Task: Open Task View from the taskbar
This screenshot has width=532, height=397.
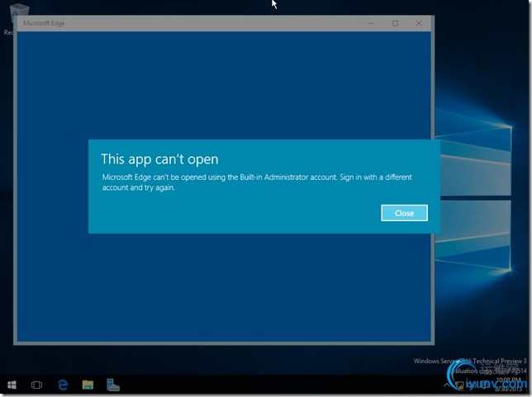Action: click(x=36, y=385)
